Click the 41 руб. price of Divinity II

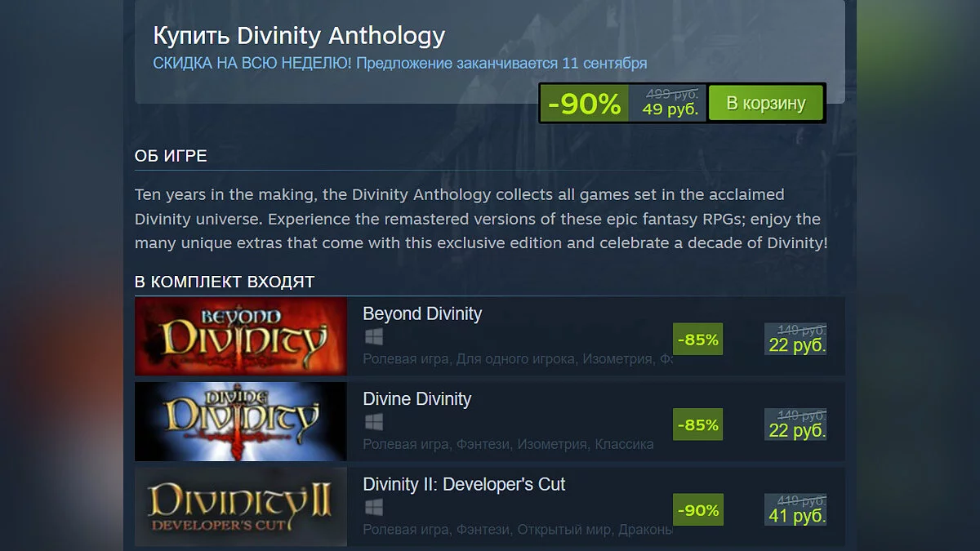click(x=797, y=515)
